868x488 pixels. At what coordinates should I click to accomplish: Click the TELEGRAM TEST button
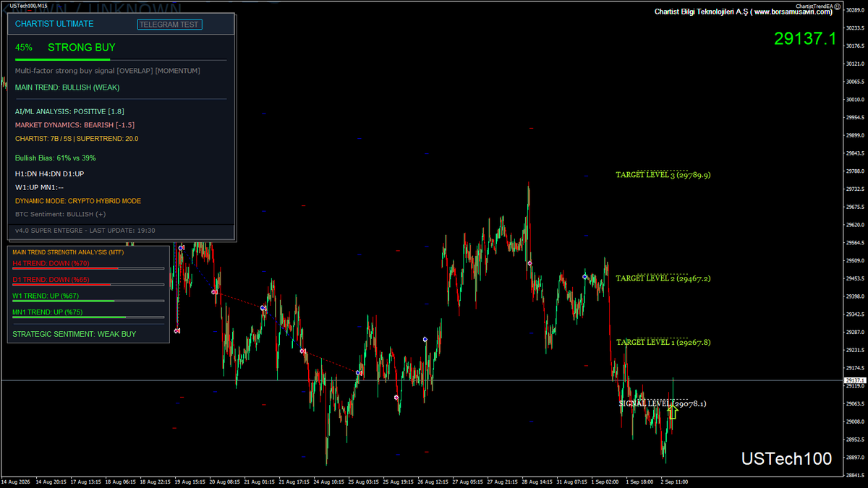(x=170, y=24)
